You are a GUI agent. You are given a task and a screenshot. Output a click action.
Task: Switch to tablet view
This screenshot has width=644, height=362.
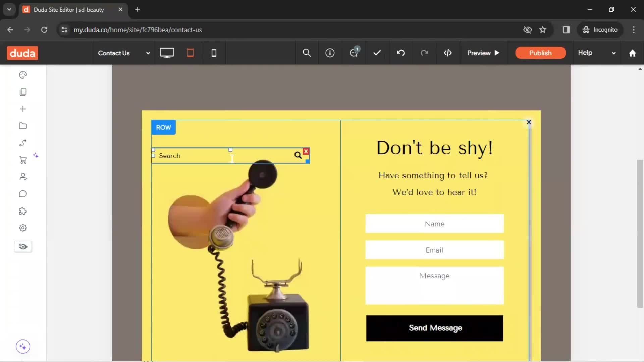(190, 53)
